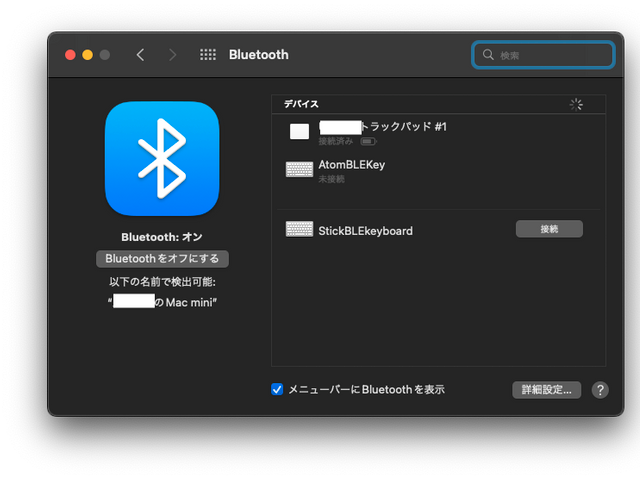Viewport: 640px width, 480px height.
Task: Select the trackpad device icon
Action: (x=299, y=131)
